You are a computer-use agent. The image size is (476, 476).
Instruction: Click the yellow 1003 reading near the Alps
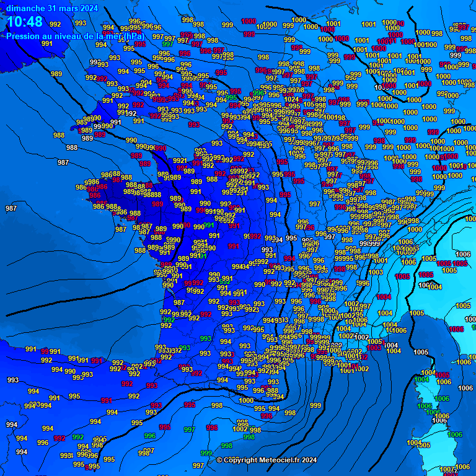[376, 272]
